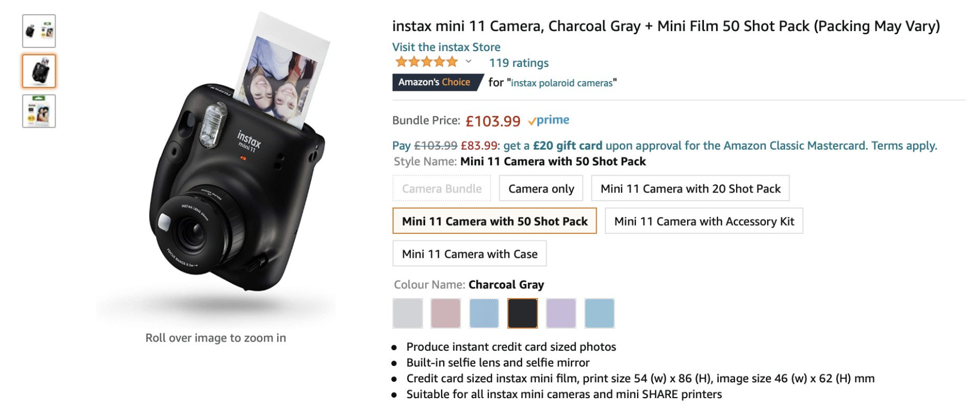Select third thumbnail showing film pack
The height and width of the screenshot is (415, 980).
(x=39, y=111)
